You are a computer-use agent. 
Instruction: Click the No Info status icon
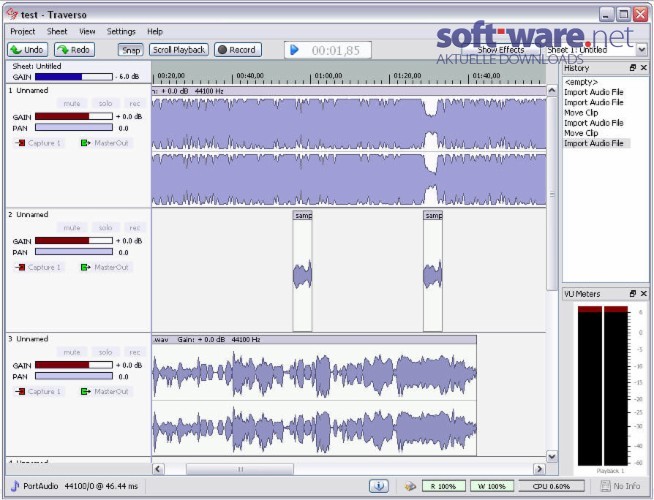pyautogui.click(x=605, y=486)
